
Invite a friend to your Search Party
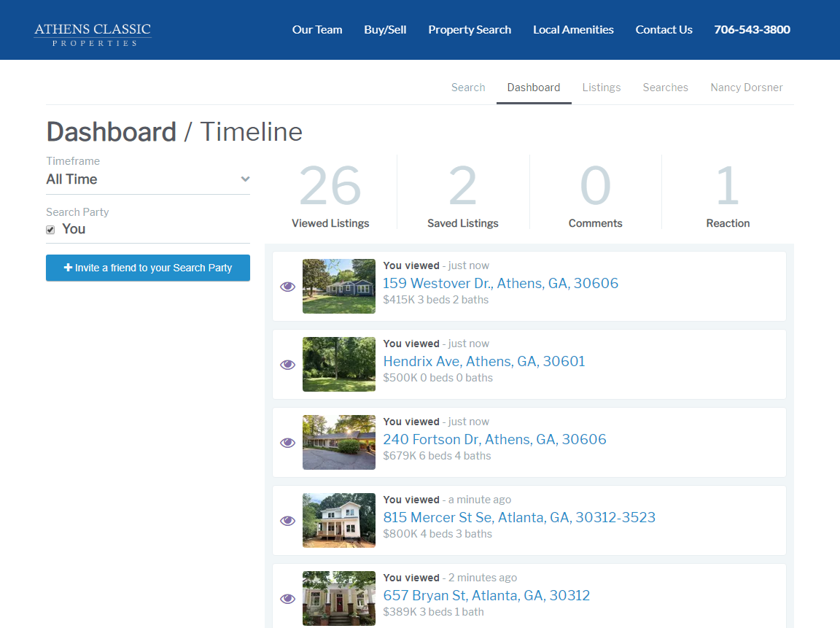[x=148, y=268]
